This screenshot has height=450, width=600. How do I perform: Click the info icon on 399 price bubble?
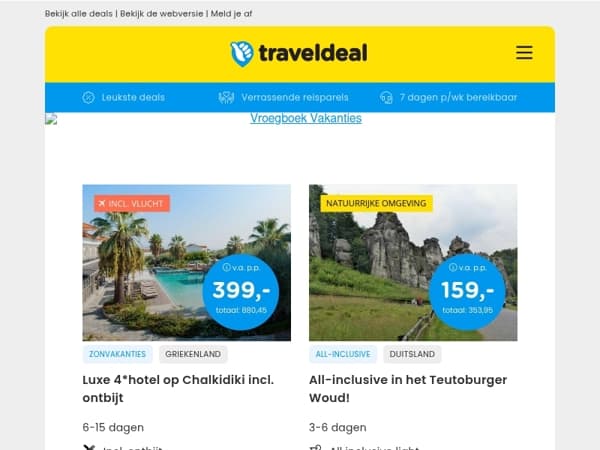pyautogui.click(x=227, y=267)
